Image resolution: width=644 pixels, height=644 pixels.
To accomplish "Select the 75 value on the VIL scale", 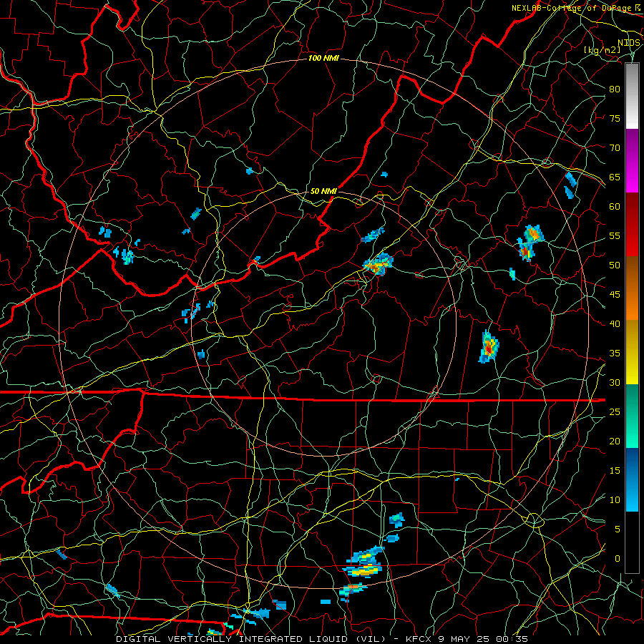I will (615, 118).
